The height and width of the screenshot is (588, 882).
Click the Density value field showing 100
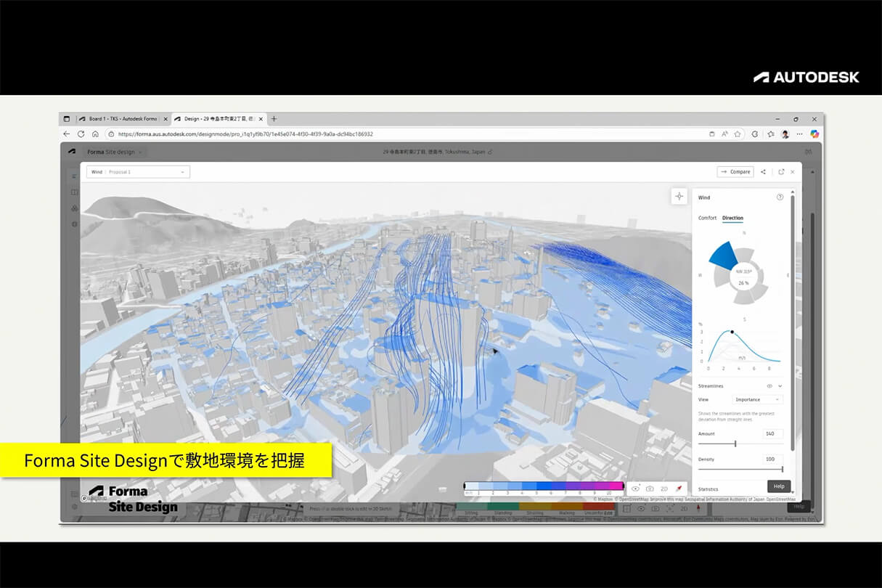tap(772, 460)
